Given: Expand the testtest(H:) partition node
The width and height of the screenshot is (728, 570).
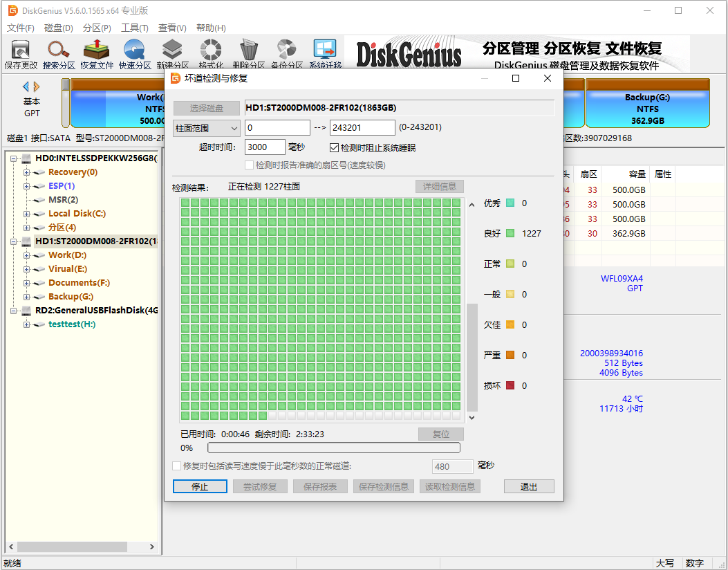Looking at the screenshot, I should [26, 324].
